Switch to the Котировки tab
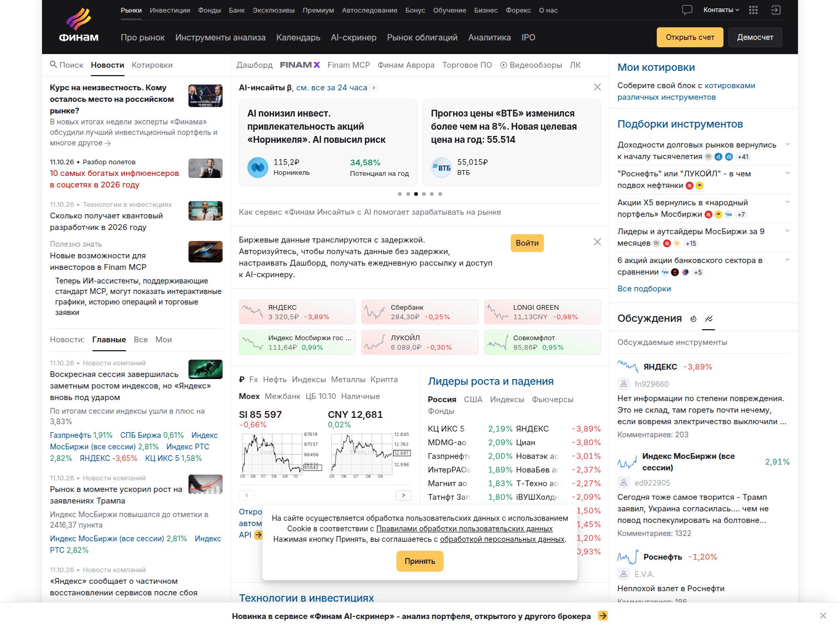This screenshot has width=840, height=630. click(x=152, y=65)
